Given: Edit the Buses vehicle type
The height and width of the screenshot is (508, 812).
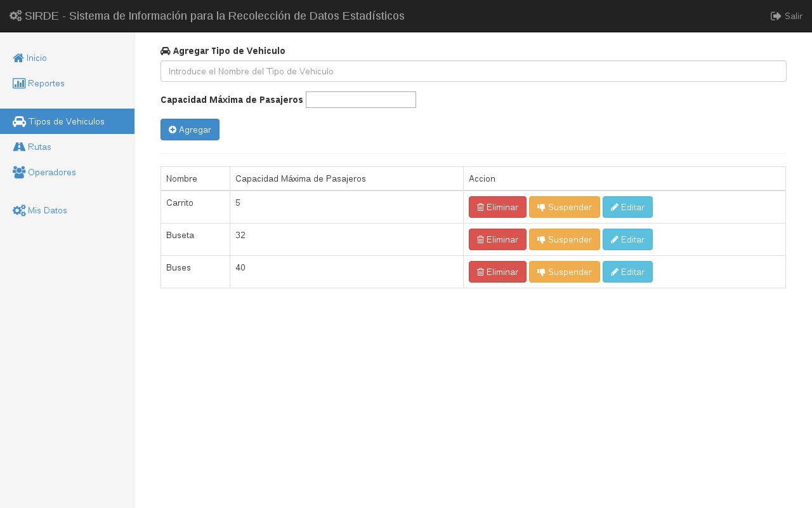Looking at the screenshot, I should 627,272.
